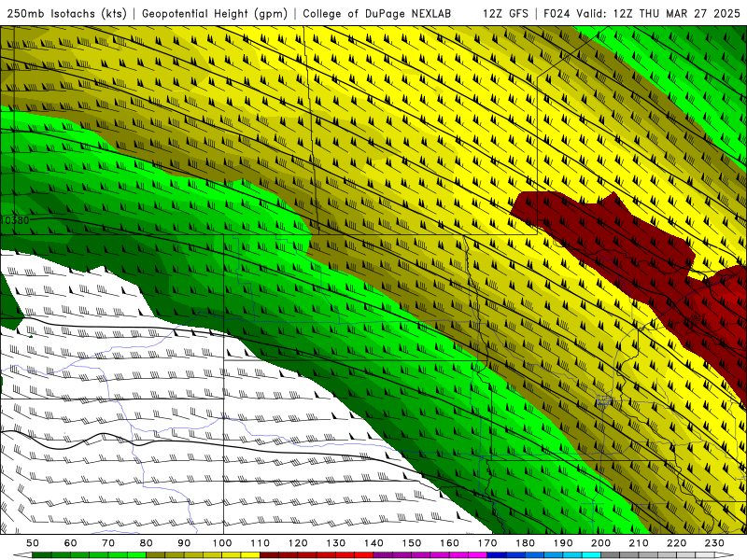This screenshot has width=747, height=560.
Task: Click the '10380' height contour label
Action: pyautogui.click(x=15, y=220)
